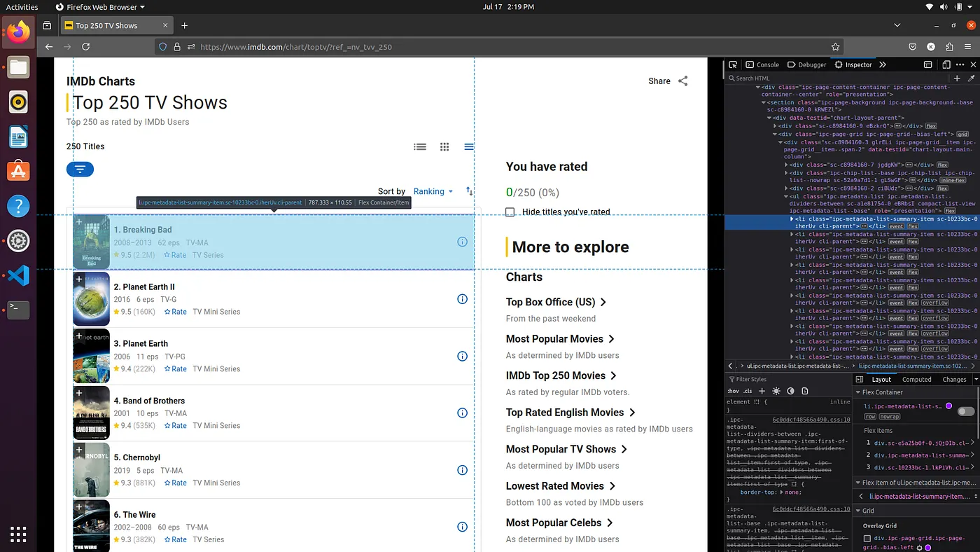Open the Top Box Office (US) chart link

point(556,302)
